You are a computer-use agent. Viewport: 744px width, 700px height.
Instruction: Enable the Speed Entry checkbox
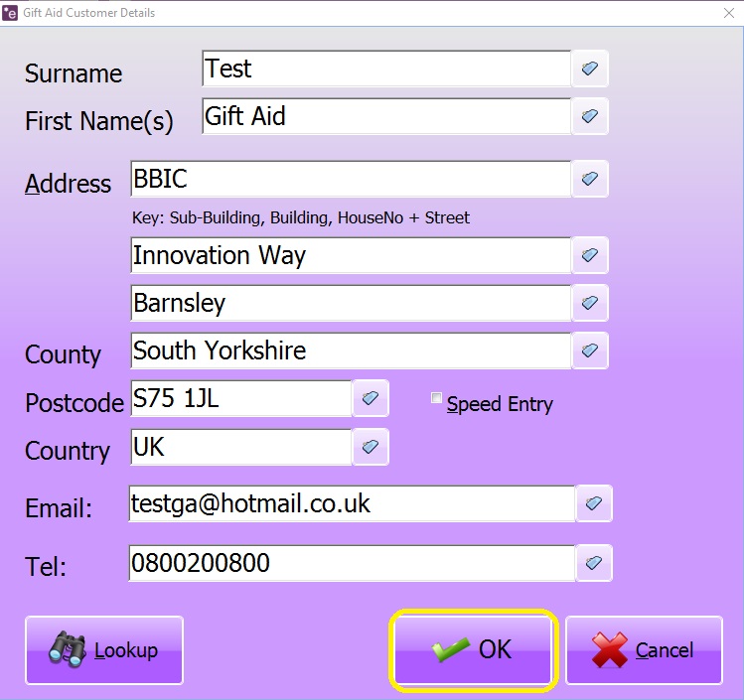pyautogui.click(x=436, y=397)
